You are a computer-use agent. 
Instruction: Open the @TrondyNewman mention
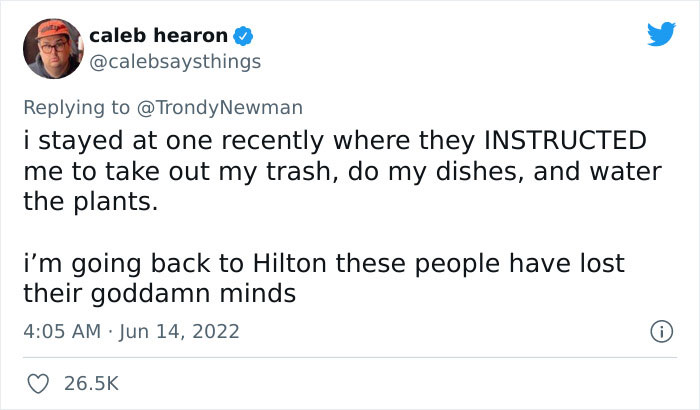[x=220, y=108]
